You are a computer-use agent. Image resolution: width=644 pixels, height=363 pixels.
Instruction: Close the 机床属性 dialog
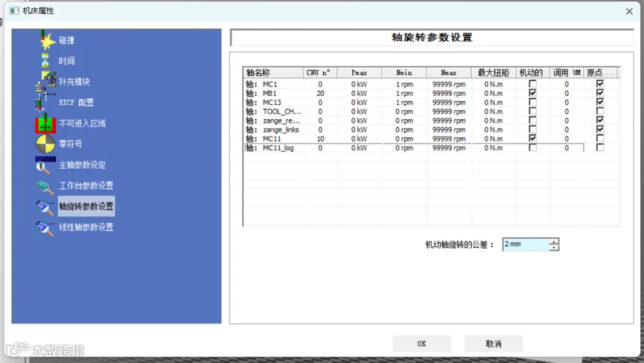coord(629,11)
